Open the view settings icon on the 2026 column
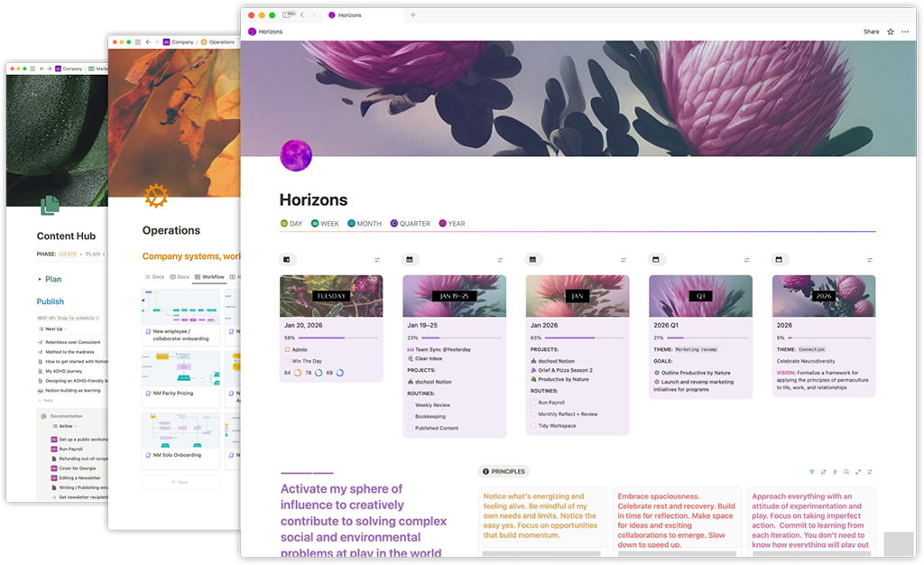 point(869,259)
